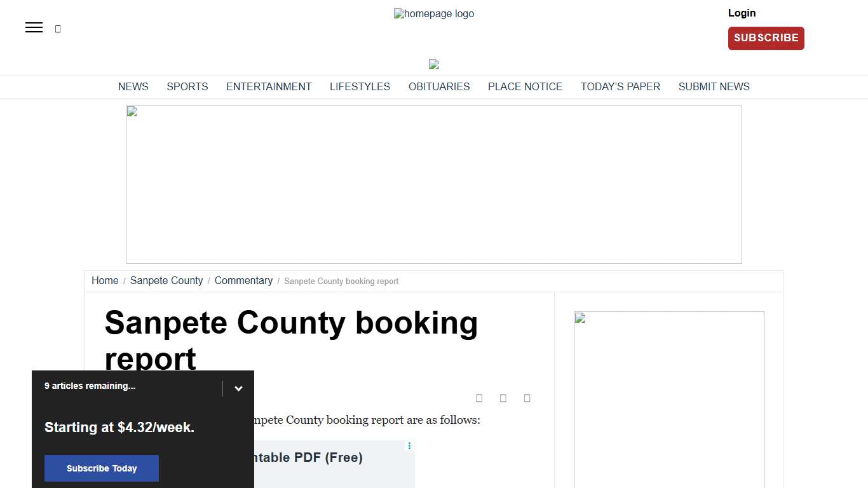This screenshot has height=488, width=868.
Task: Click the search icon in the header
Action: coord(58,28)
